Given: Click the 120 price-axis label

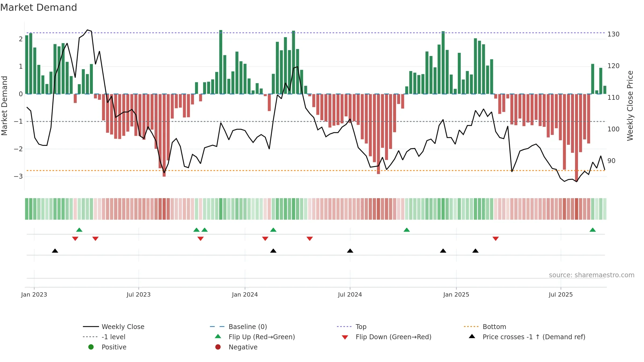Looking at the screenshot, I should [x=613, y=66].
